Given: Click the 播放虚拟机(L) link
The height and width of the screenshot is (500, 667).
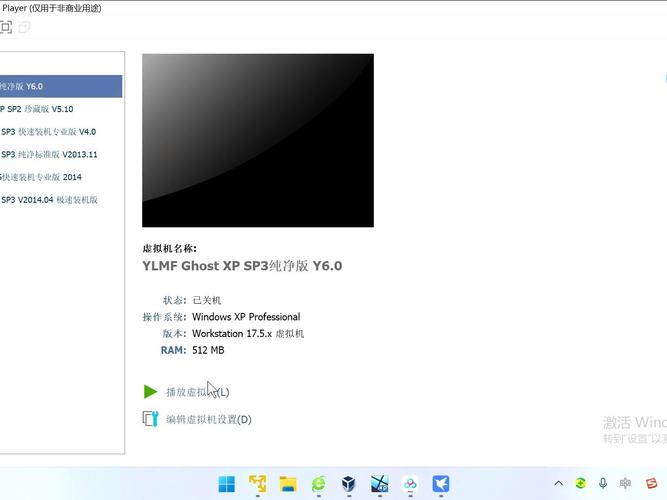Looking at the screenshot, I should (x=198, y=392).
